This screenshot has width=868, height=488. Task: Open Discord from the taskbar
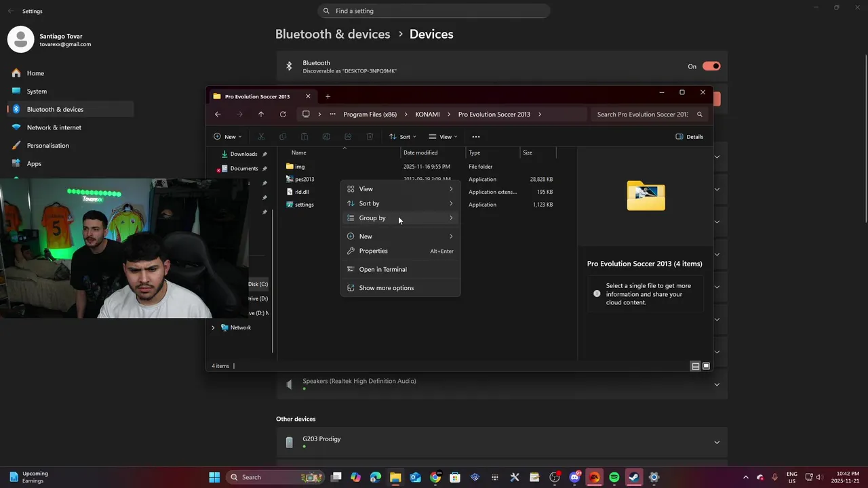coord(575,477)
